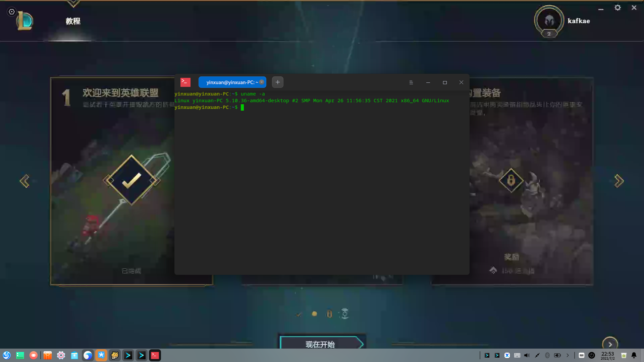The width and height of the screenshot is (644, 362).
Task: Open the terminal hamburger menu
Action: pyautogui.click(x=411, y=82)
